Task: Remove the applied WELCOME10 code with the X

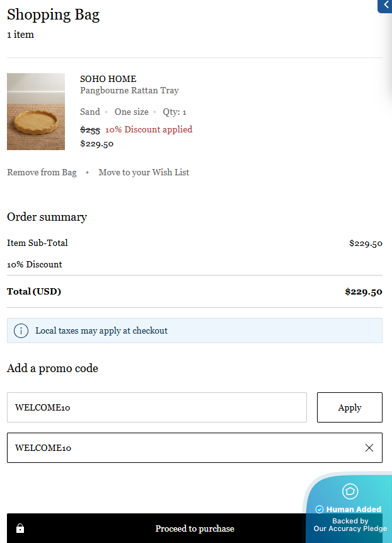Action: 369,448
